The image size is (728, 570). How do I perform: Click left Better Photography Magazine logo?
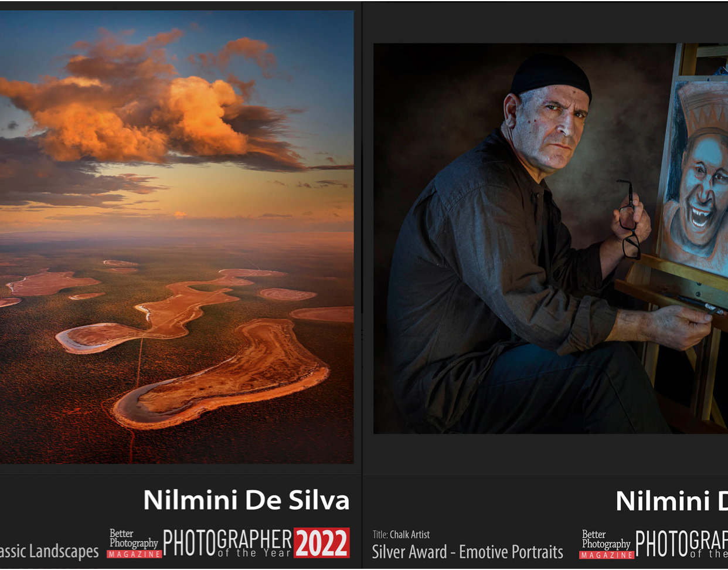[x=134, y=543]
